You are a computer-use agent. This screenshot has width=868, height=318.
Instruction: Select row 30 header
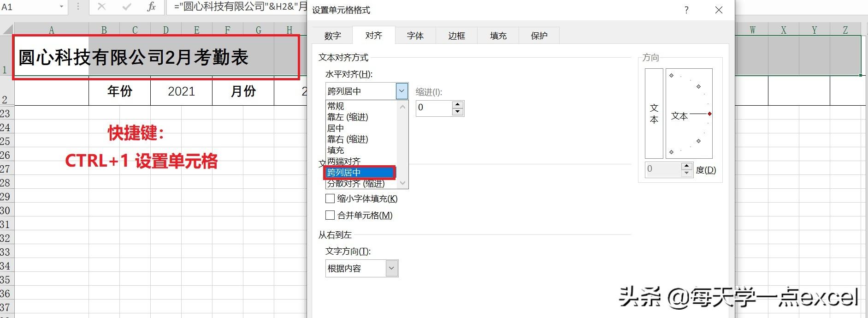click(x=7, y=210)
